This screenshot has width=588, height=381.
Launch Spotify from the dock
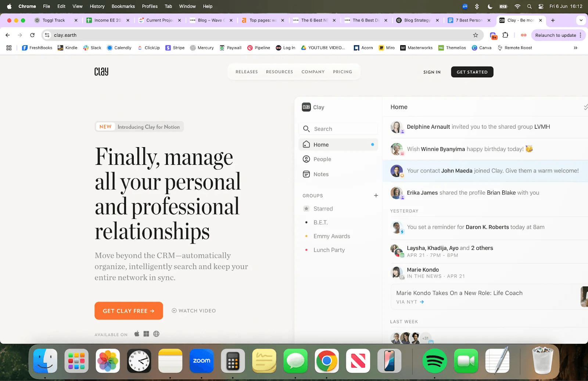coord(434,361)
